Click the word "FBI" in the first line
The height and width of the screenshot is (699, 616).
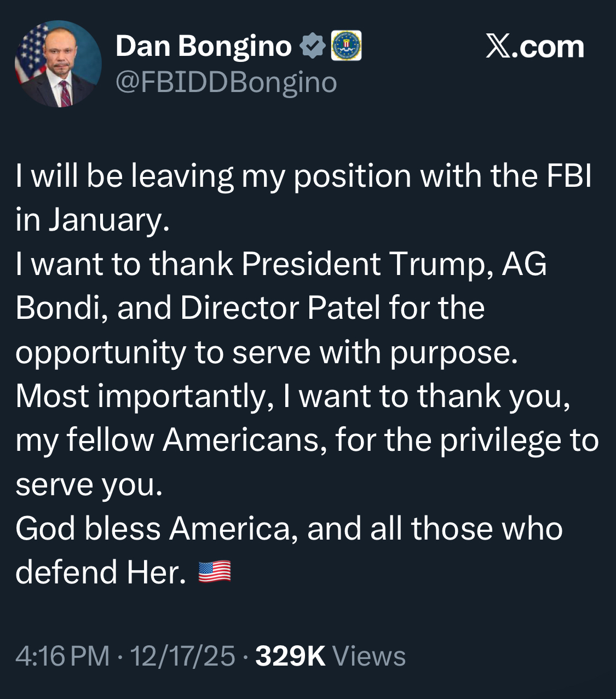pos(569,176)
